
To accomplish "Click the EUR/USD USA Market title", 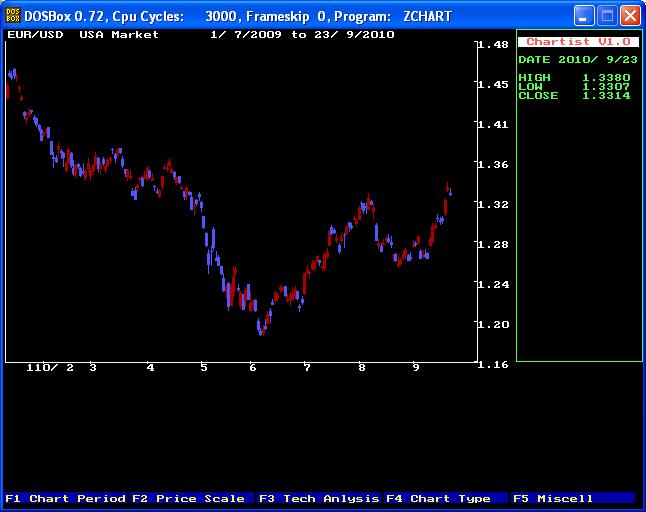I will click(x=83, y=35).
